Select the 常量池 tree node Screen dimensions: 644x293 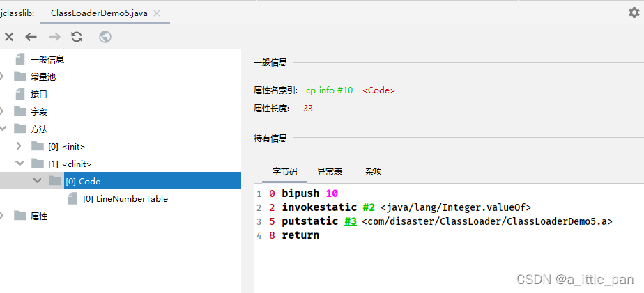[x=43, y=77]
